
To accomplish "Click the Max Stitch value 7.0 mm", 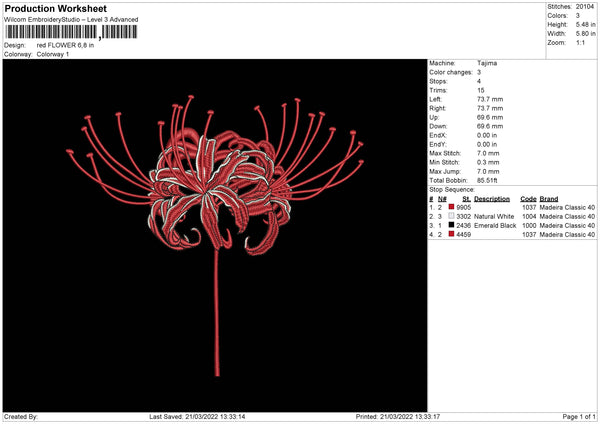I will pyautogui.click(x=488, y=153).
